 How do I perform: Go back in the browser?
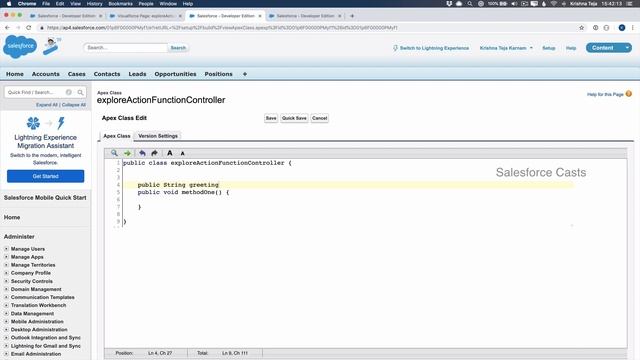point(7,28)
